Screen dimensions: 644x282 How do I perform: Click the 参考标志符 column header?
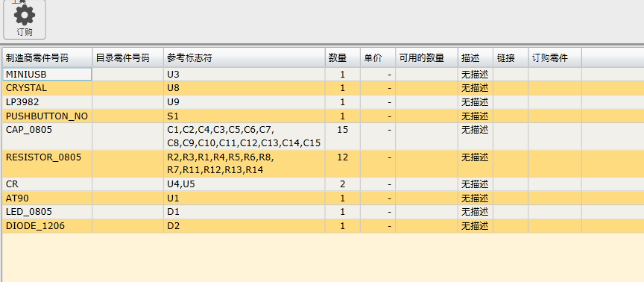point(244,58)
